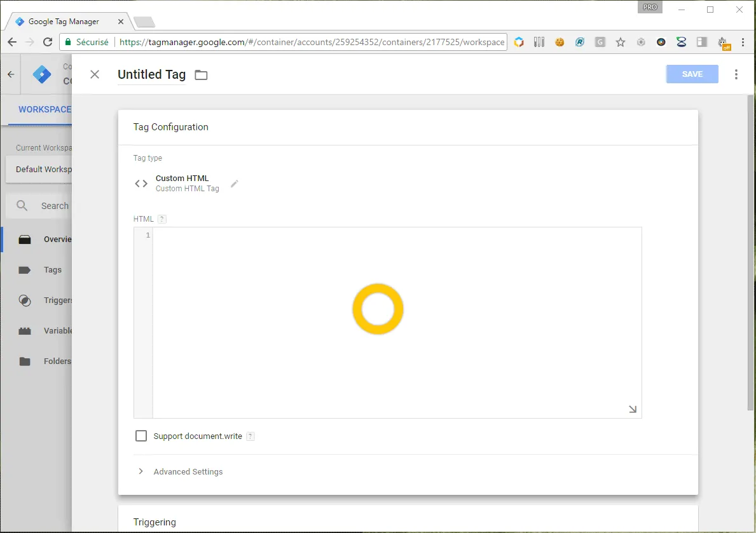The image size is (756, 533).
Task: Click the Folders icon in the sidebar
Action: 25,361
